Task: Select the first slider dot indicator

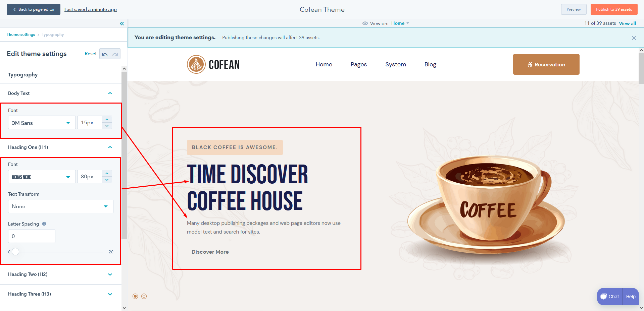Action: pyautogui.click(x=135, y=296)
